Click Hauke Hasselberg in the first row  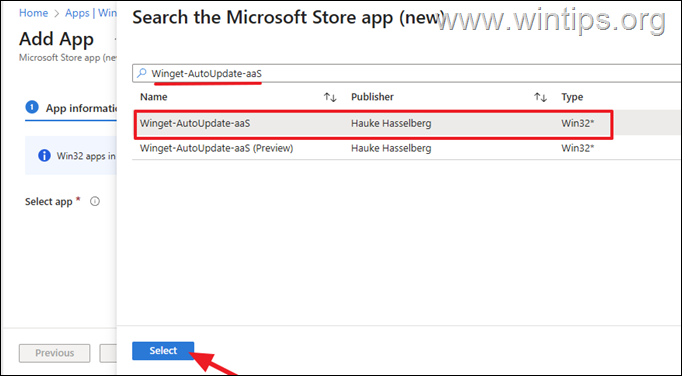[391, 123]
